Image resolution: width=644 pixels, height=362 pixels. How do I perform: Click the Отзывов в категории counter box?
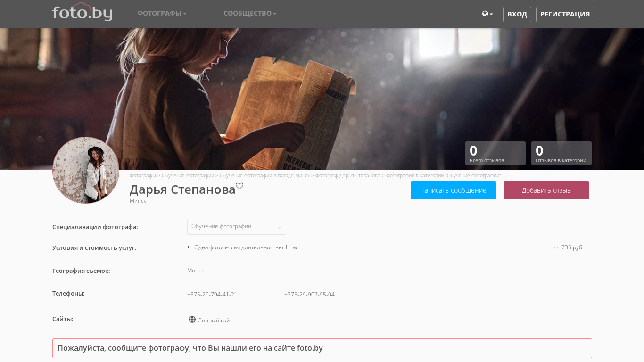(x=561, y=153)
